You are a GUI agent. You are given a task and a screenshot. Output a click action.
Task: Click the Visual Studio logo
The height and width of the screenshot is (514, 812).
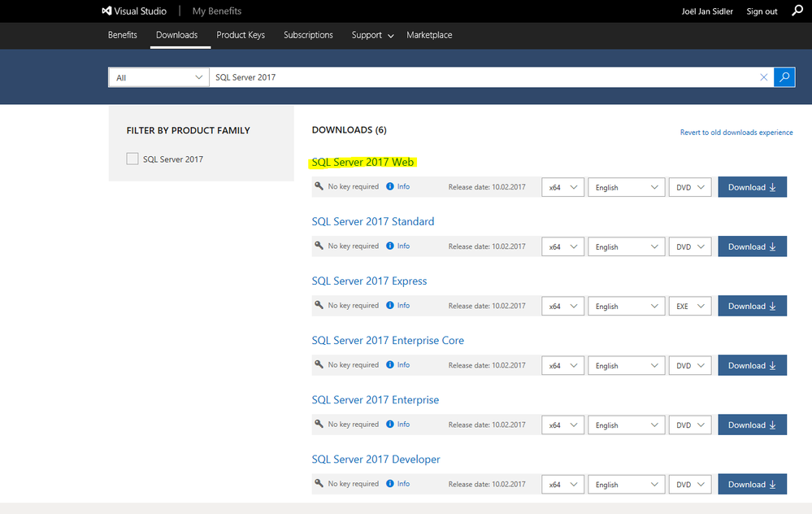(134, 11)
